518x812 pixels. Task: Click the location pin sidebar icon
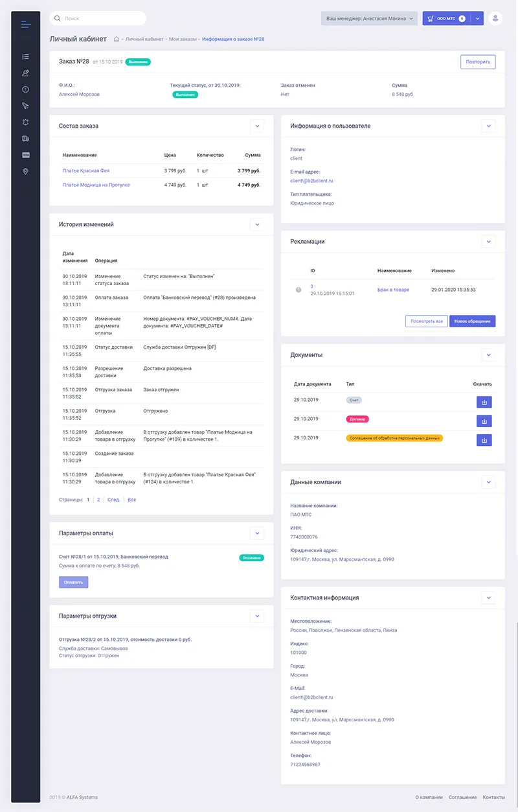coord(25,171)
